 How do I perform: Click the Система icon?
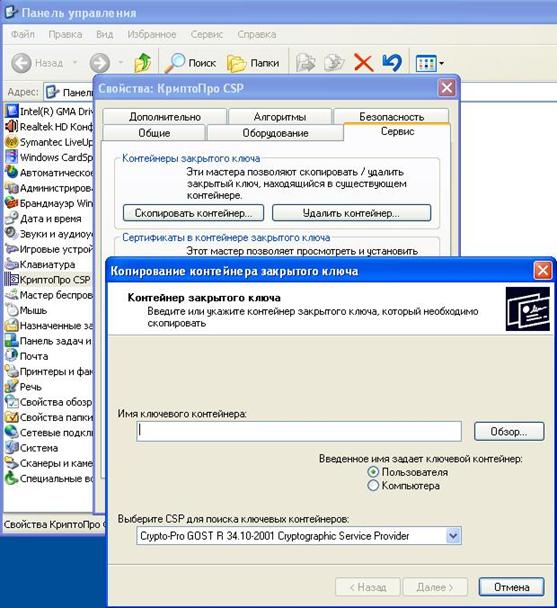[12, 447]
